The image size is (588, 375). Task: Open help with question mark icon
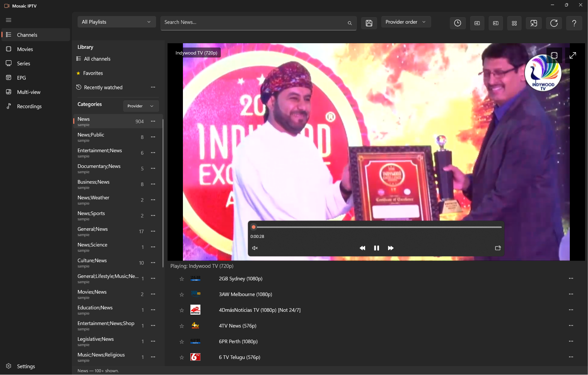pos(574,23)
